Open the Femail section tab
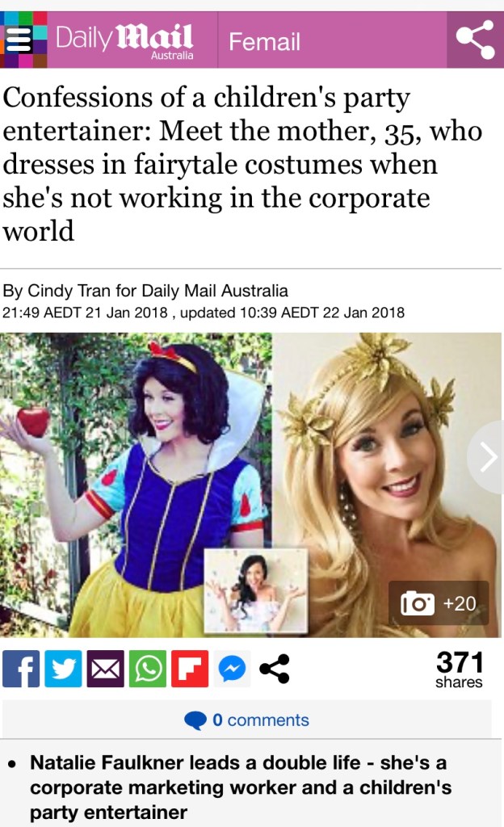Image resolution: width=504 pixels, height=827 pixels. pyautogui.click(x=264, y=41)
